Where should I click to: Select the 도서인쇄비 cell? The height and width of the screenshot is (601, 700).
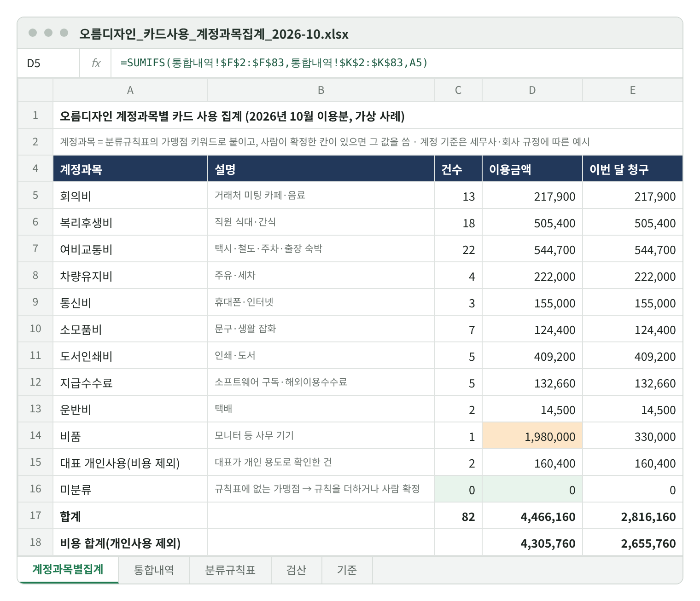point(130,356)
